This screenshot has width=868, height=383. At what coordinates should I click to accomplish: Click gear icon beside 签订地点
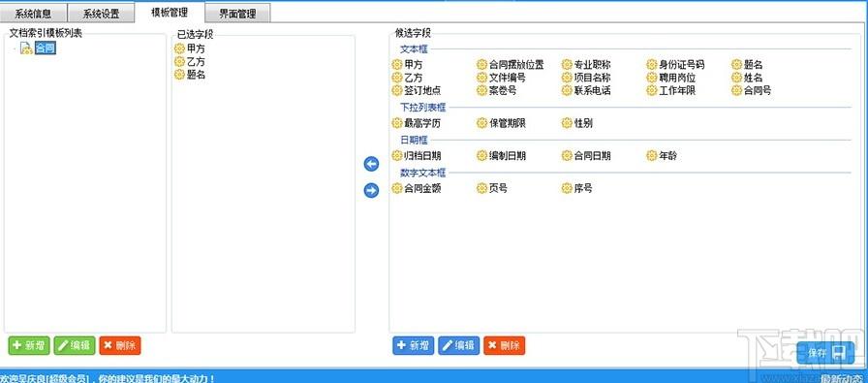397,90
